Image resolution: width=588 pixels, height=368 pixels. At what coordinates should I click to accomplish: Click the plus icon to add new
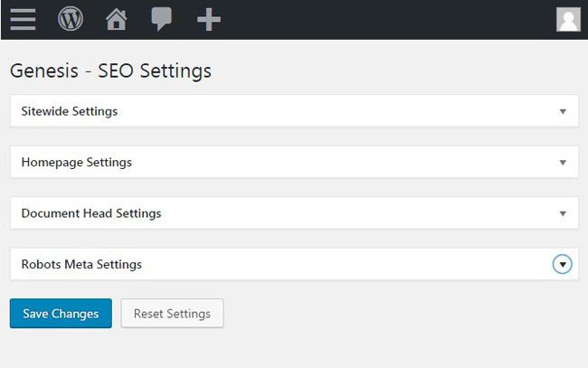tap(209, 19)
